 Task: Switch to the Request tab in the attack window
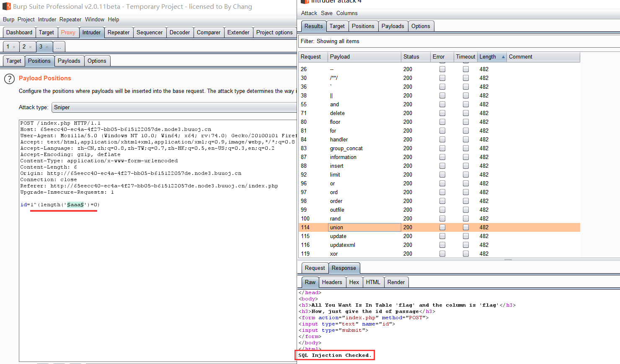(315, 268)
